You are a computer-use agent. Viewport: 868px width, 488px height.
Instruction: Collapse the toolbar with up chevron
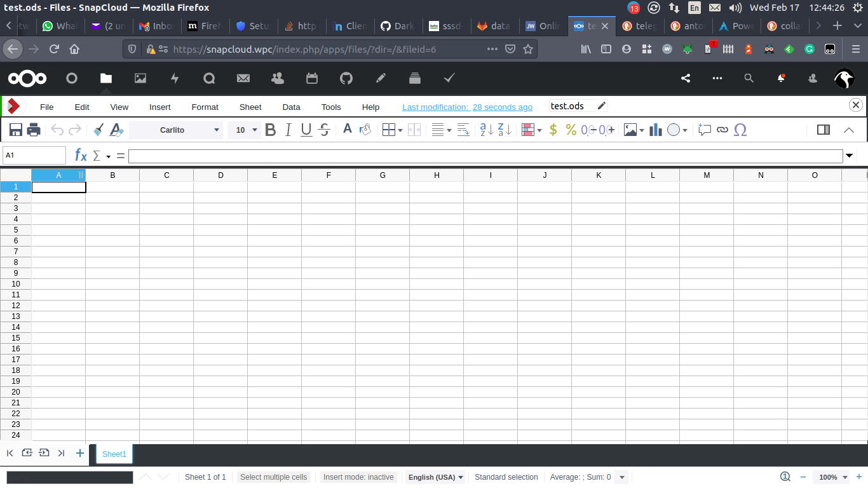click(849, 130)
